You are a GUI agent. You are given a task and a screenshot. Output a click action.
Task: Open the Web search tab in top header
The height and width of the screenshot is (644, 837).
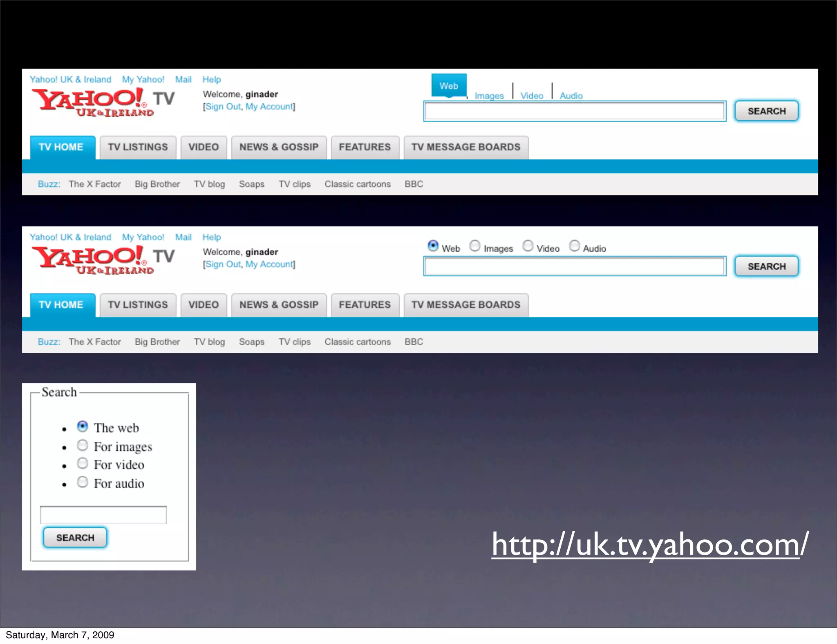[x=448, y=86]
